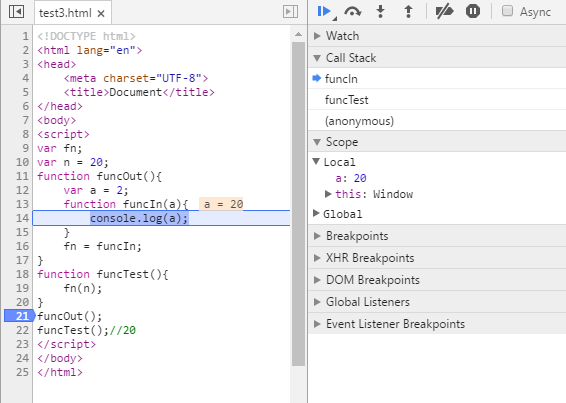Close the test3.html tab

coord(101,13)
